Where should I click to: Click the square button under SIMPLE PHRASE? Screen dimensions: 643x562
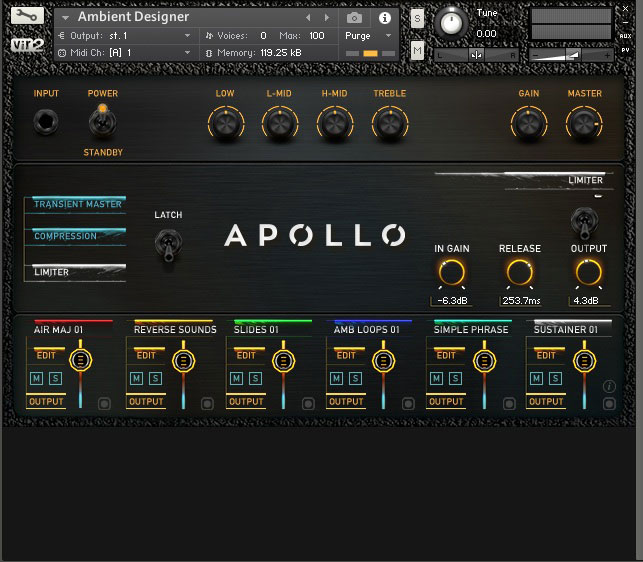click(509, 404)
